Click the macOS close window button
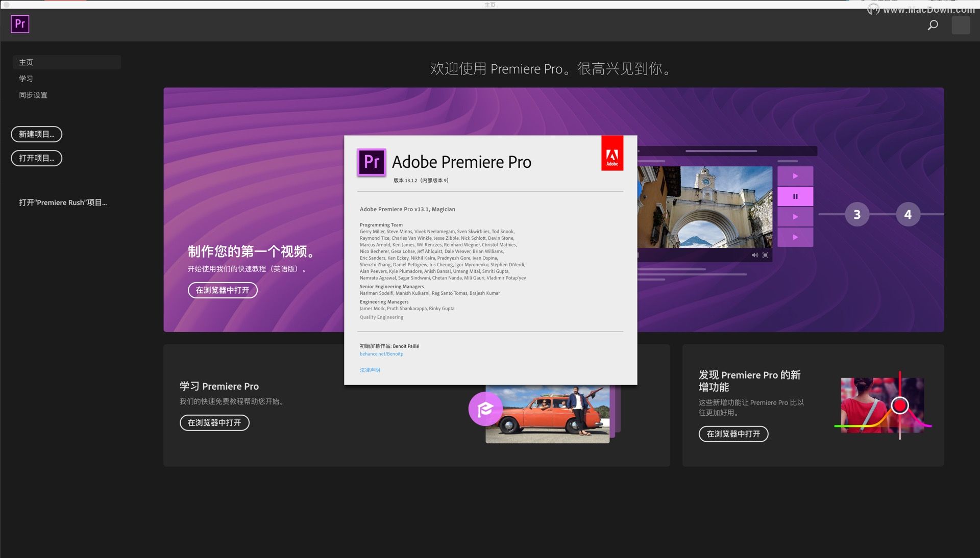980x558 pixels. 6,4
